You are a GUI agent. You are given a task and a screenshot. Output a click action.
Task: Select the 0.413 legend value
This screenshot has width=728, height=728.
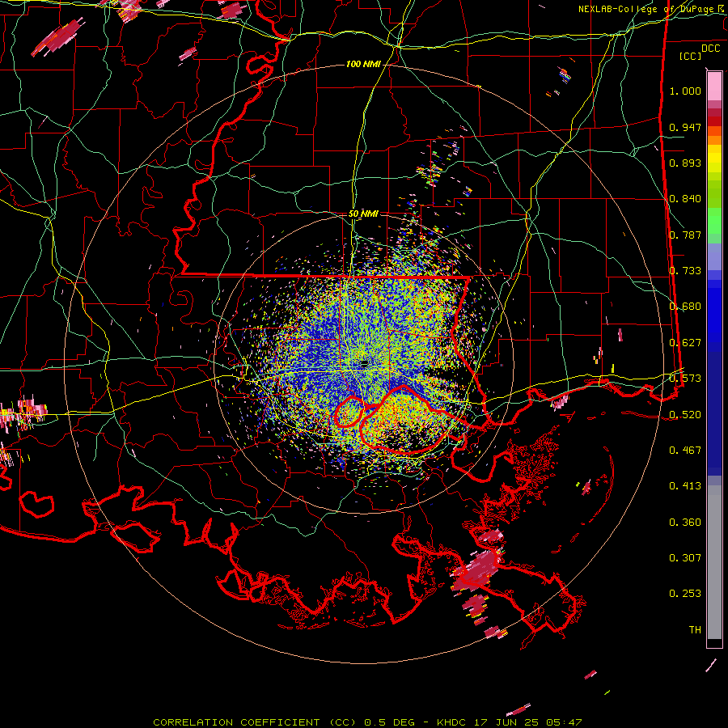pos(685,486)
